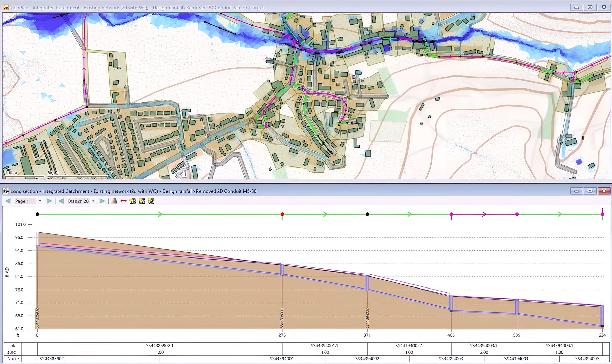
Task: Select link cell SS44385902.1 in the table
Action: pyautogui.click(x=159, y=346)
